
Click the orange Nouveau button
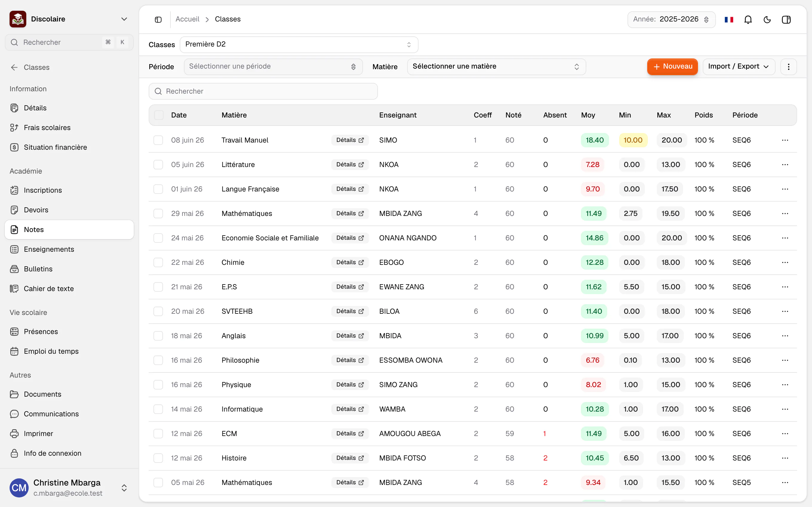[672, 67]
